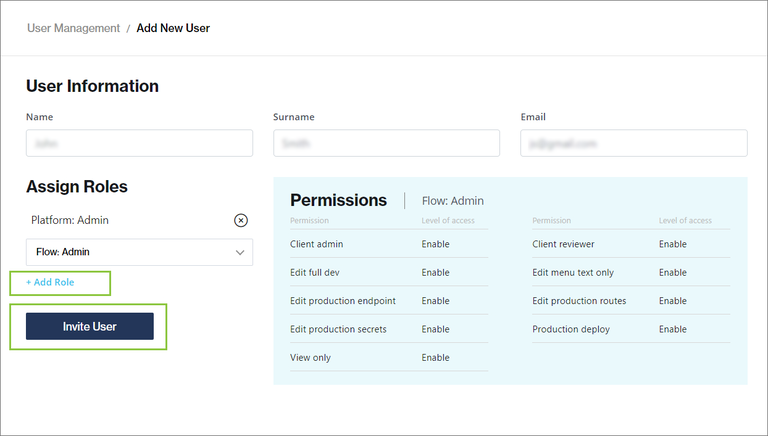
Task: Click Edit production endpoint permission
Action: click(x=343, y=301)
